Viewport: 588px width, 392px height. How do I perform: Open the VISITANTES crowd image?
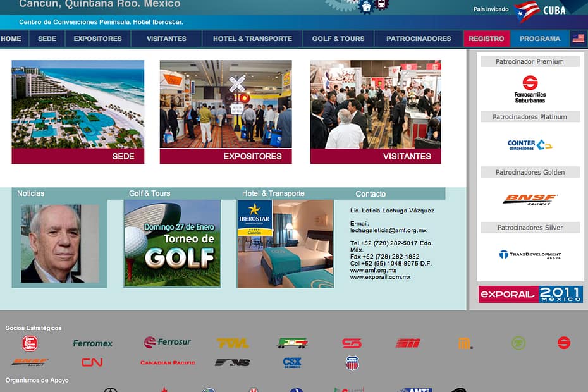pyautogui.click(x=376, y=104)
